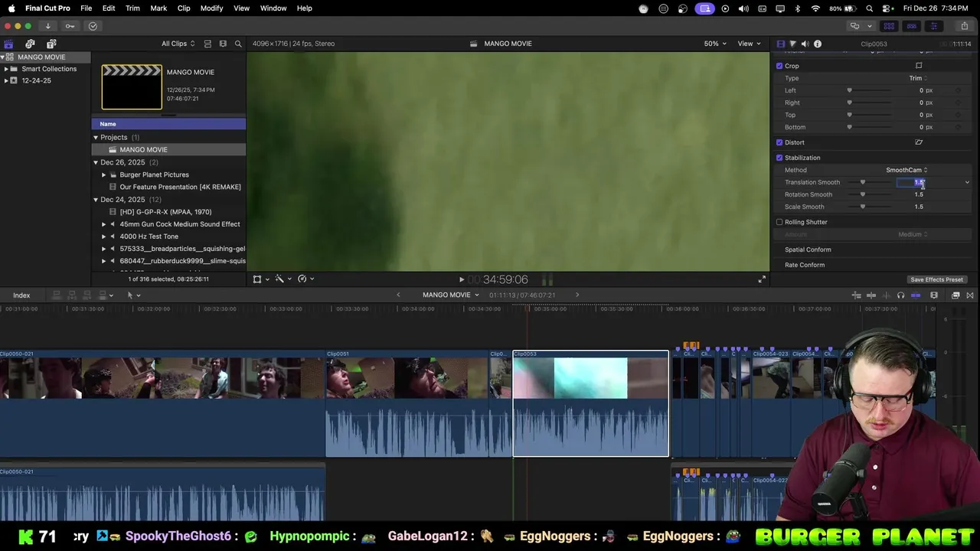The image size is (980, 551).
Task: Expand the 12-24-25 event in sidebar
Action: coord(6,80)
